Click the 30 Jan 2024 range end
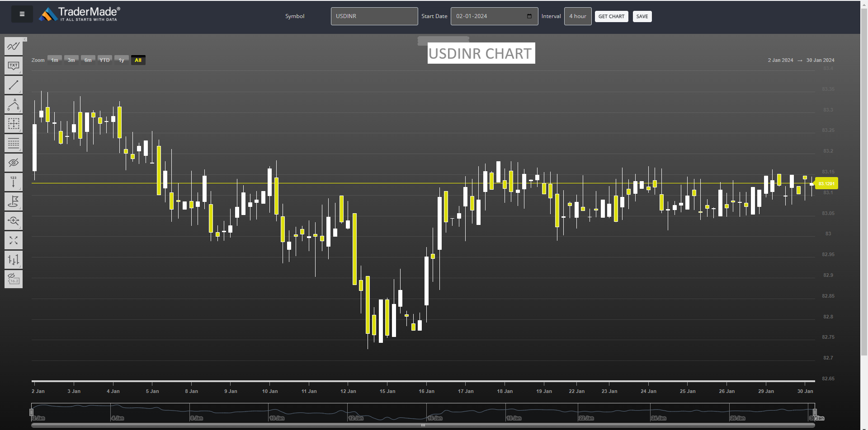 click(821, 60)
